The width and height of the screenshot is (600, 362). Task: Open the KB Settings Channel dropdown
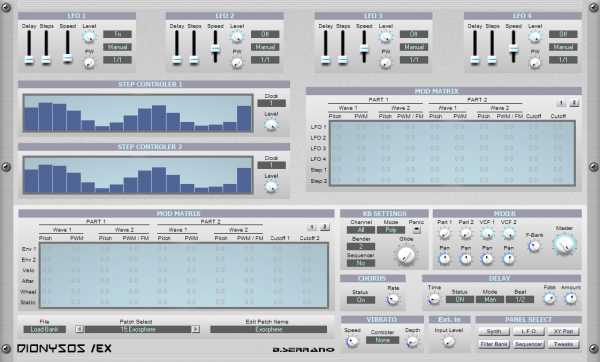coord(361,230)
